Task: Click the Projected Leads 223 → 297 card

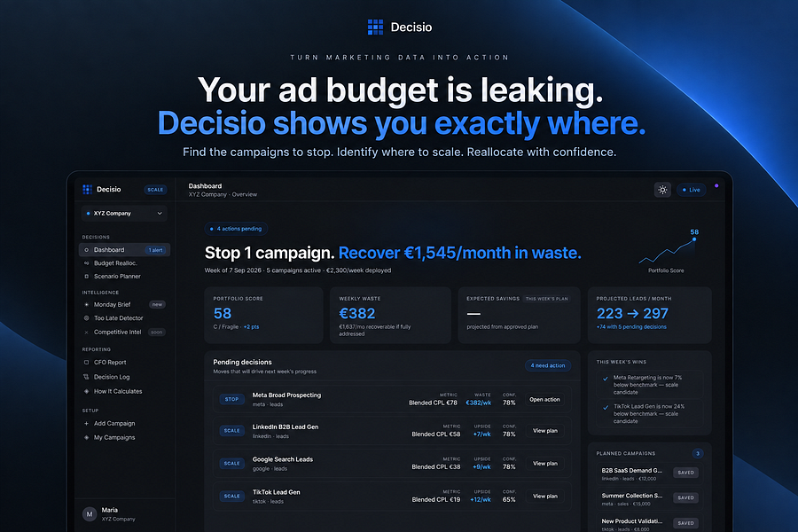Action: pyautogui.click(x=649, y=315)
